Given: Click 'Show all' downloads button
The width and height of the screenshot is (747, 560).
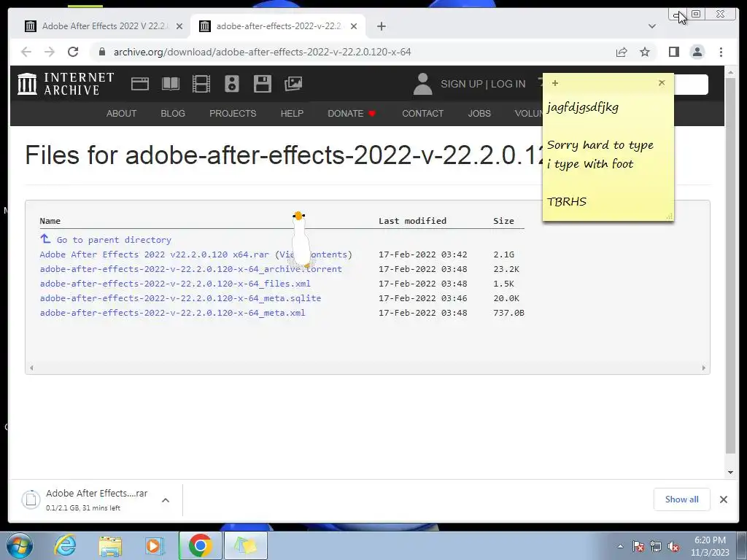Looking at the screenshot, I should click(x=682, y=499).
